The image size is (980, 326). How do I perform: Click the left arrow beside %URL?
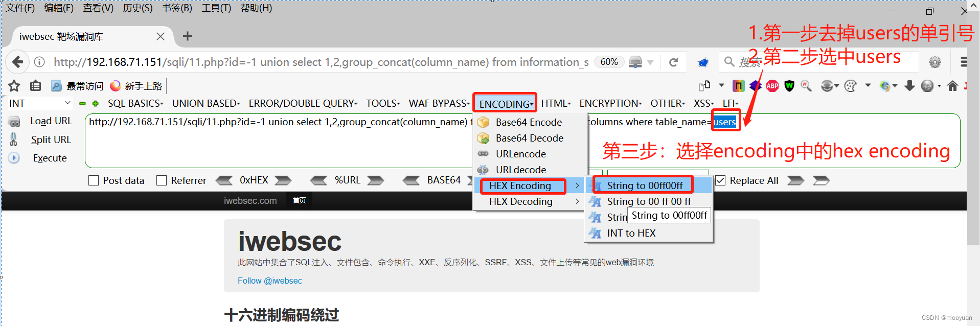coord(319,180)
